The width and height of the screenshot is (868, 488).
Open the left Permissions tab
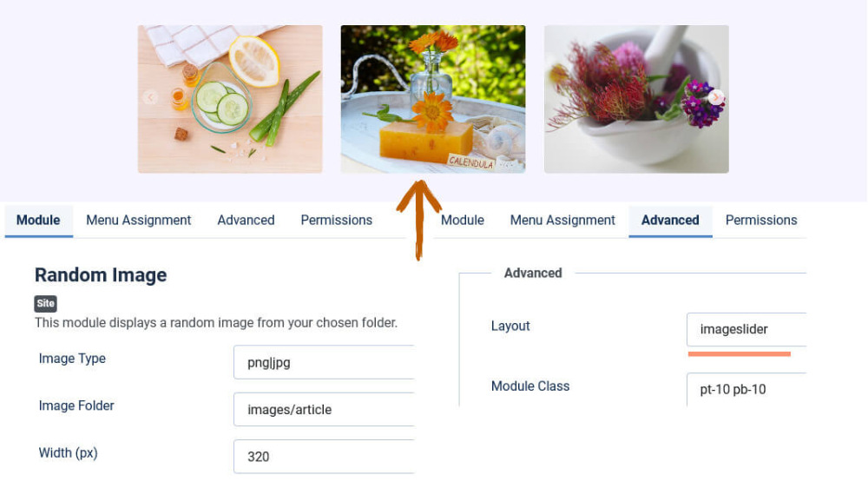(337, 221)
